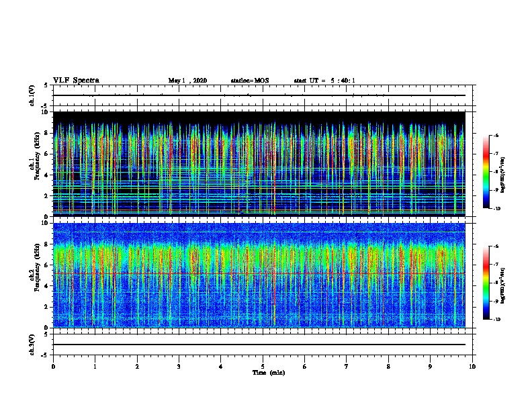Screen dimensions: 532x411
Task: Click time-axis tick label "7"
Action: point(347,366)
